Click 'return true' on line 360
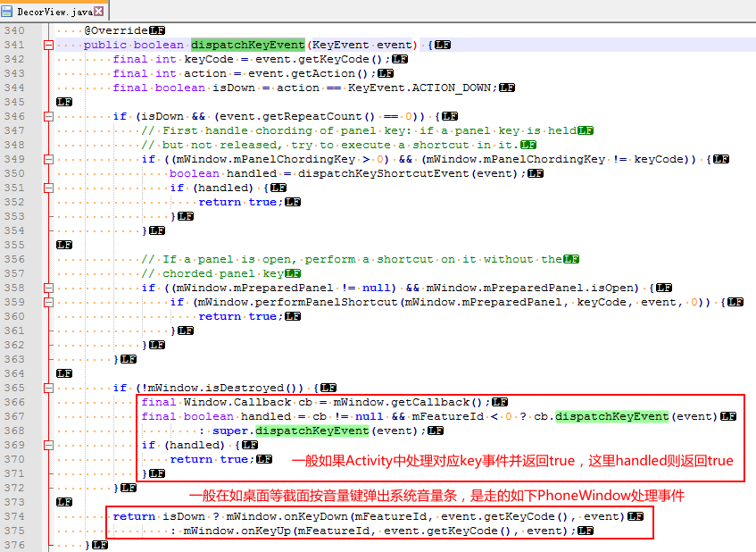The width and height of the screenshot is (756, 552). pos(237,316)
